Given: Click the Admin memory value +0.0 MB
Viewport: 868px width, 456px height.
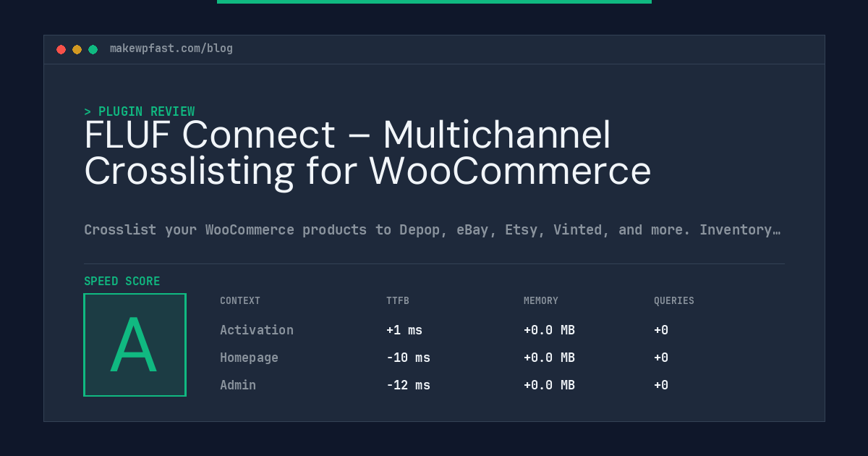Looking at the screenshot, I should (549, 385).
